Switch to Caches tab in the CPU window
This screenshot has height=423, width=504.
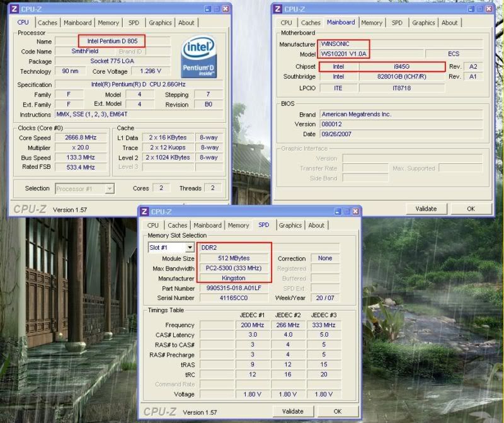click(x=47, y=23)
